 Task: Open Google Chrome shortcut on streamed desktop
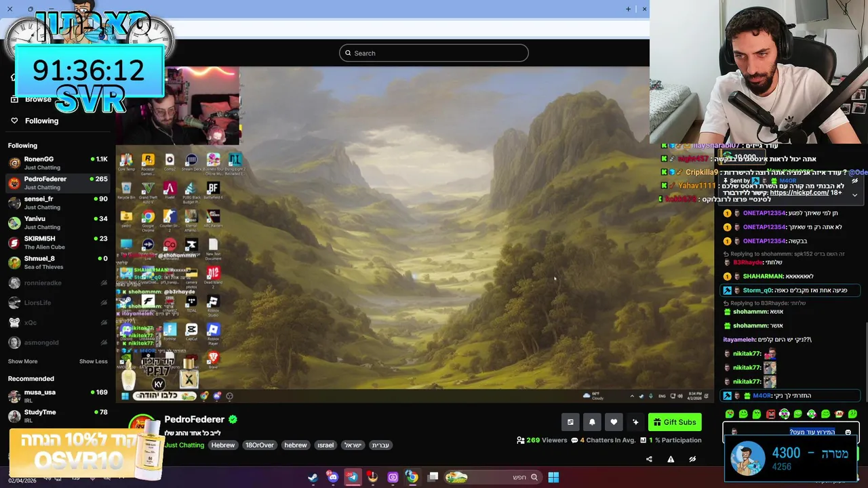147,220
